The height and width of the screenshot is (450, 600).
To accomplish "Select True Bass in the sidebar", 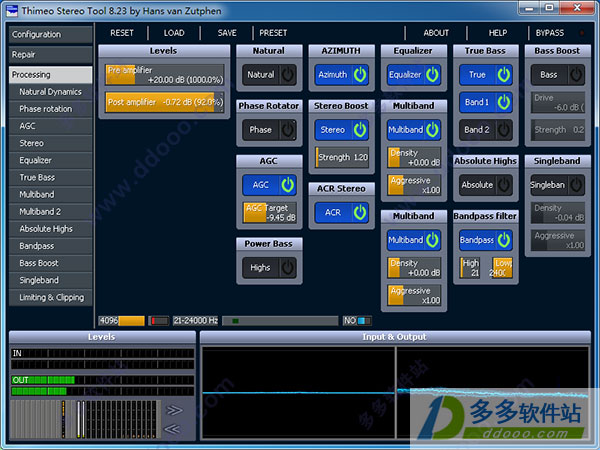I will click(x=51, y=178).
